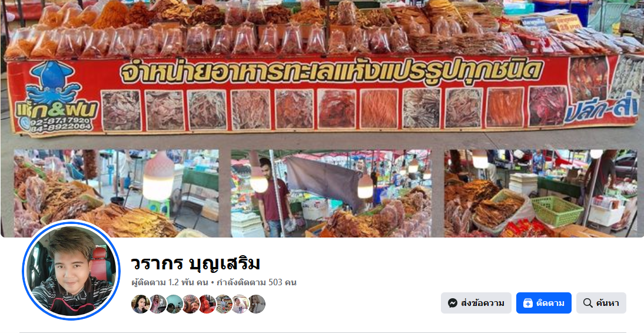Click the profile name วรากร บุญเสริม
Screen dimensions: 644x333
[195, 263]
